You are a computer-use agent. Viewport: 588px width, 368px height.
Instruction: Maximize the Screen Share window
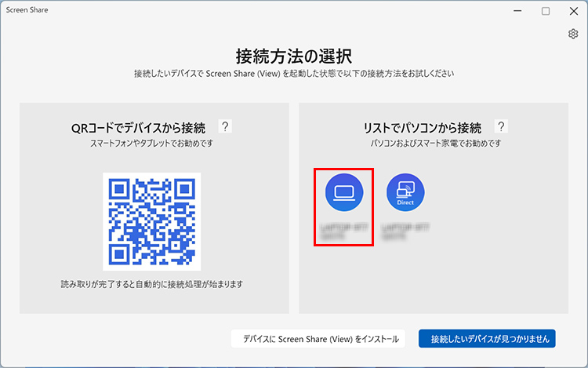tap(546, 11)
